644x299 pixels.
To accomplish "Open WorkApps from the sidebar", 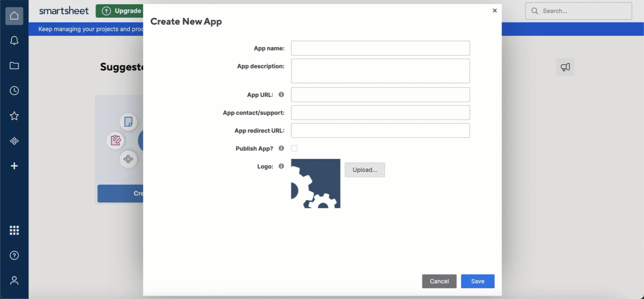I will point(14,141).
